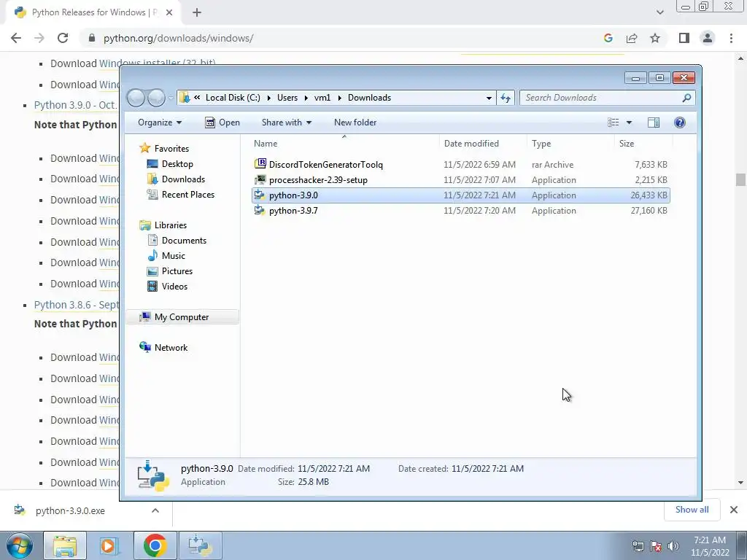Viewport: 747px width, 560px height.
Task: Open Windows Explorer from the taskbar
Action: 65,545
